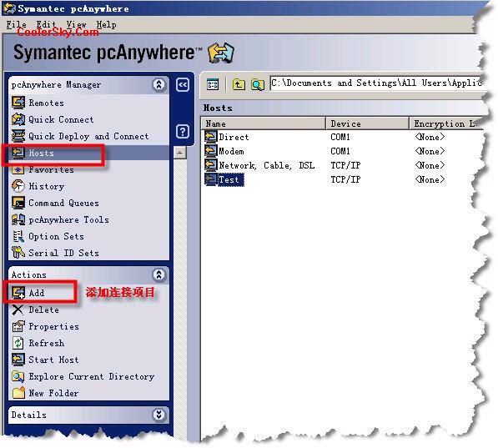Click the directory path input field
Viewport: 498px width, 448px height.
[376, 83]
